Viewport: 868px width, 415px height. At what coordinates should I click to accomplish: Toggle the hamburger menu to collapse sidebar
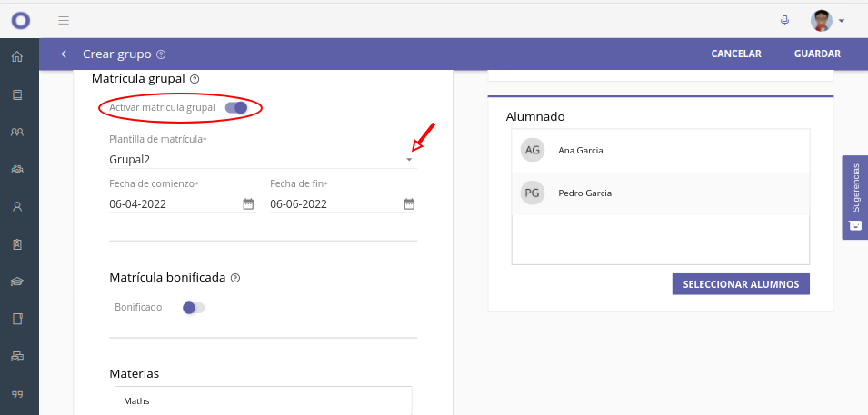pyautogui.click(x=63, y=20)
